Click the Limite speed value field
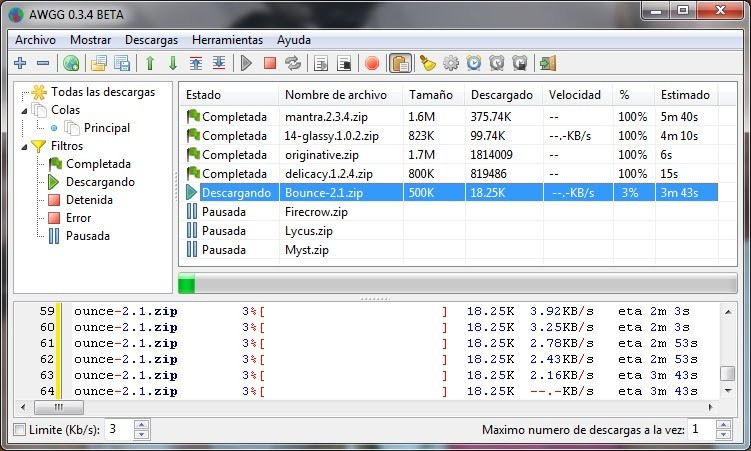751x451 pixels. [118, 429]
